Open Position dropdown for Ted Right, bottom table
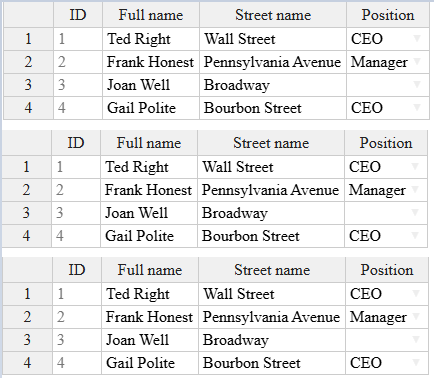This screenshot has height=378, width=434. 416,293
